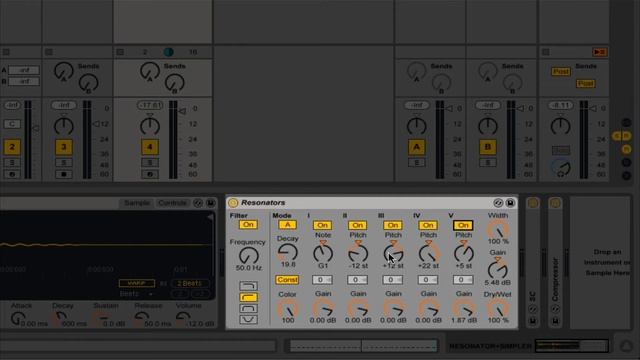Click the Resonators save preset disk icon
Screen dimensions: 640x360
pyautogui.click(x=510, y=203)
